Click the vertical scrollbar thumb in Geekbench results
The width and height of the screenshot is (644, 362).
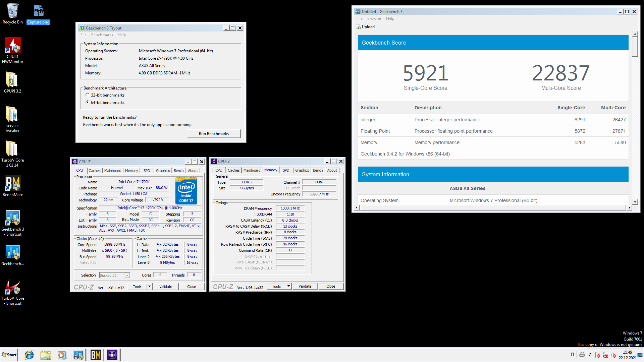click(x=635, y=47)
